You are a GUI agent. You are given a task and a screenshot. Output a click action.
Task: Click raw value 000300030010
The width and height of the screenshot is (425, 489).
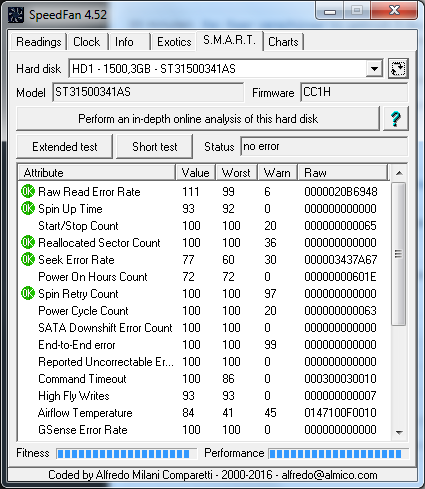tap(340, 379)
